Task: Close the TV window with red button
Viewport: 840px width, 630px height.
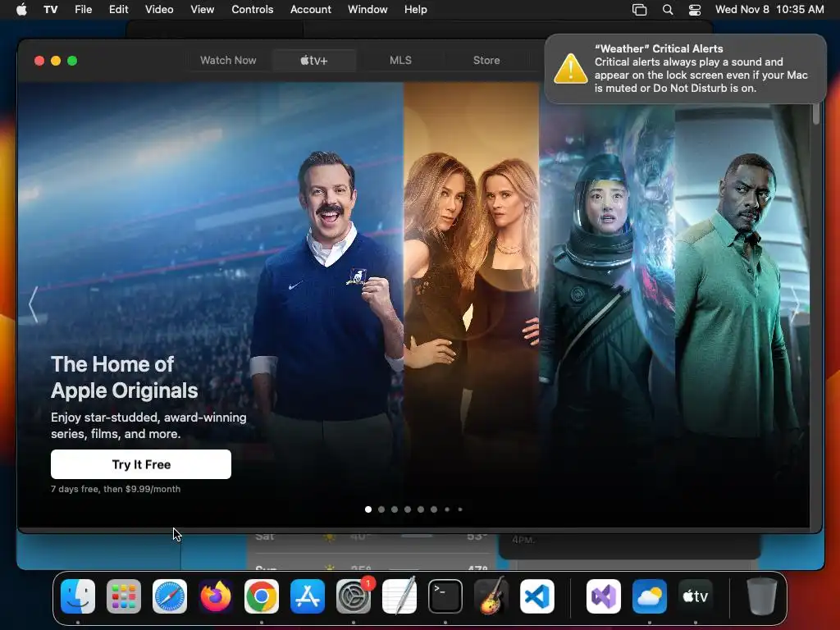Action: [x=39, y=61]
